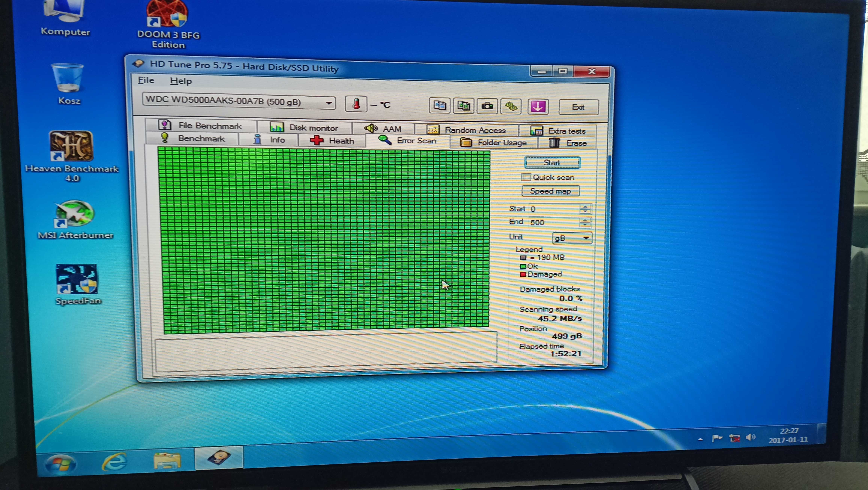Click the empty log box below grid
This screenshot has width=868, height=490.
click(x=325, y=351)
